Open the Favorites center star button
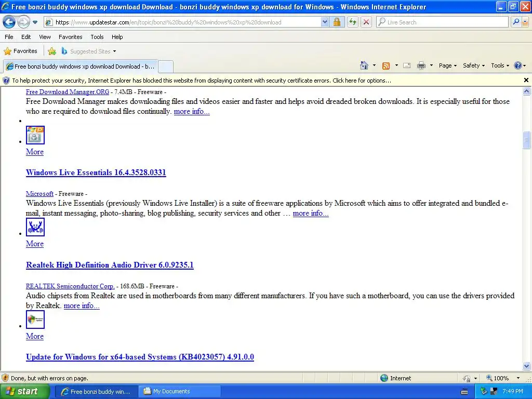Screen dimensions: 532x399 coord(20,51)
